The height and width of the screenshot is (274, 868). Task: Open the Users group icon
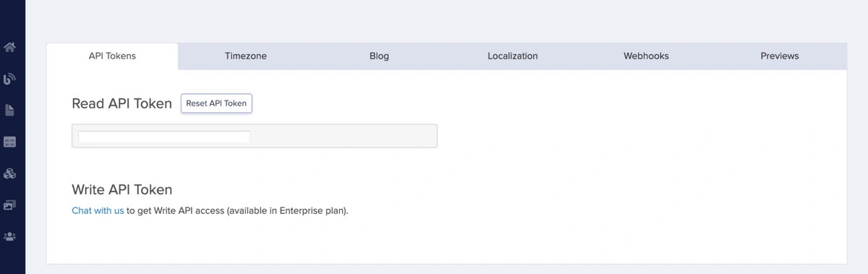click(10, 236)
